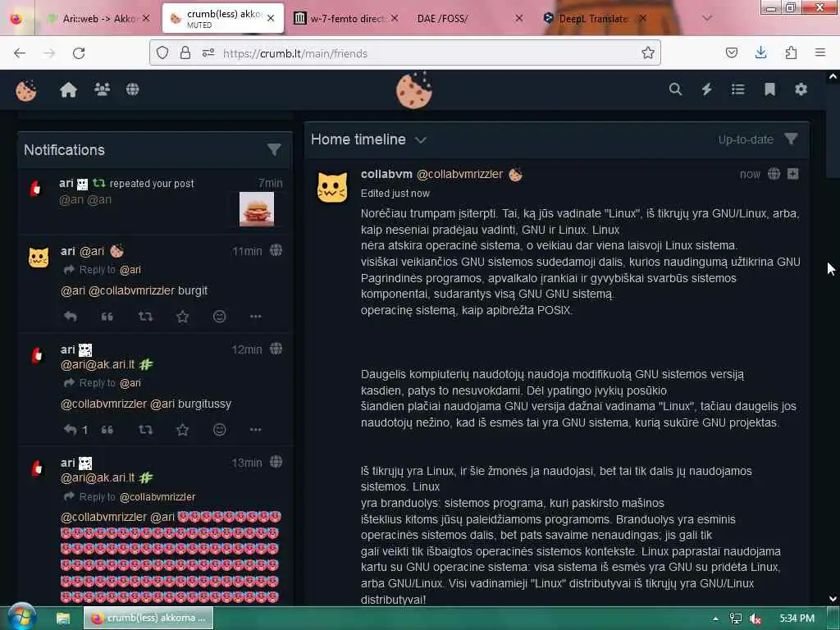The image size is (840, 630).
Task: React with emoji to 'burgitussy' post
Action: click(x=219, y=430)
